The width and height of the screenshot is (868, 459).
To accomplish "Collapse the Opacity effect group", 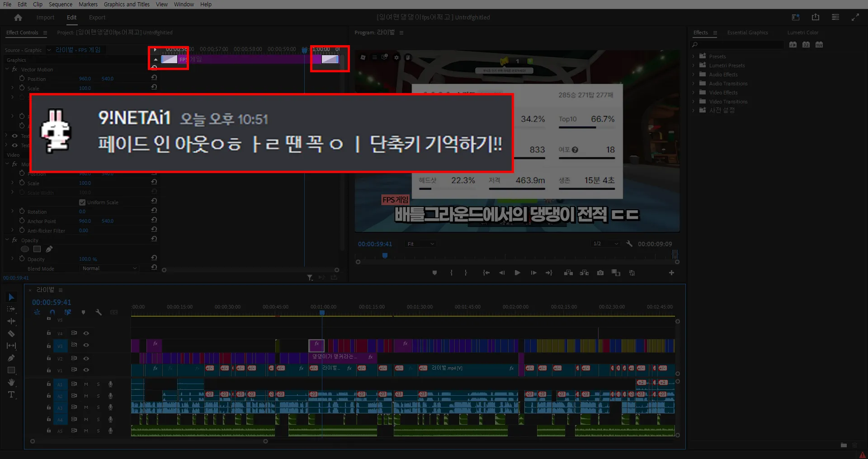I will pos(7,240).
